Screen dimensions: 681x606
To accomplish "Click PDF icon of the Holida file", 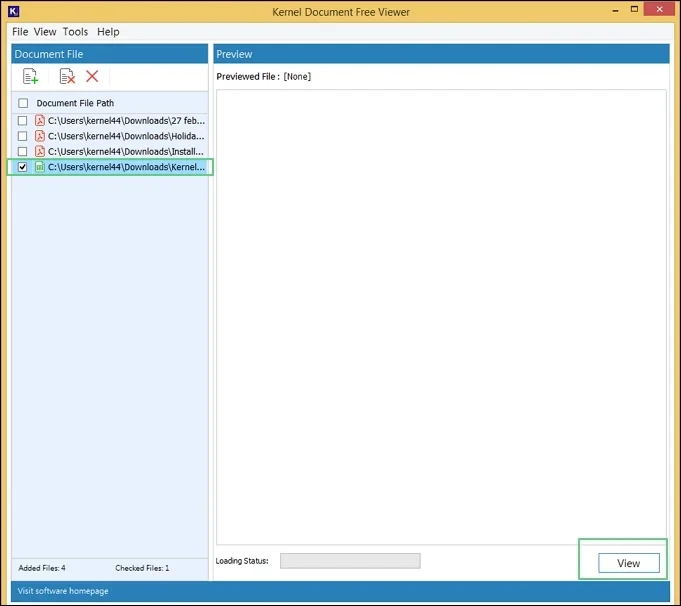I will (40, 136).
